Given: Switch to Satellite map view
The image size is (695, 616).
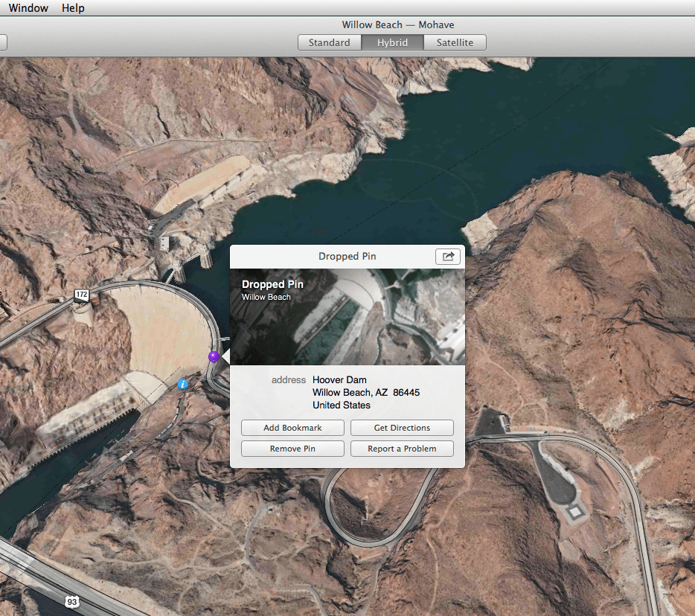Looking at the screenshot, I should pos(455,42).
